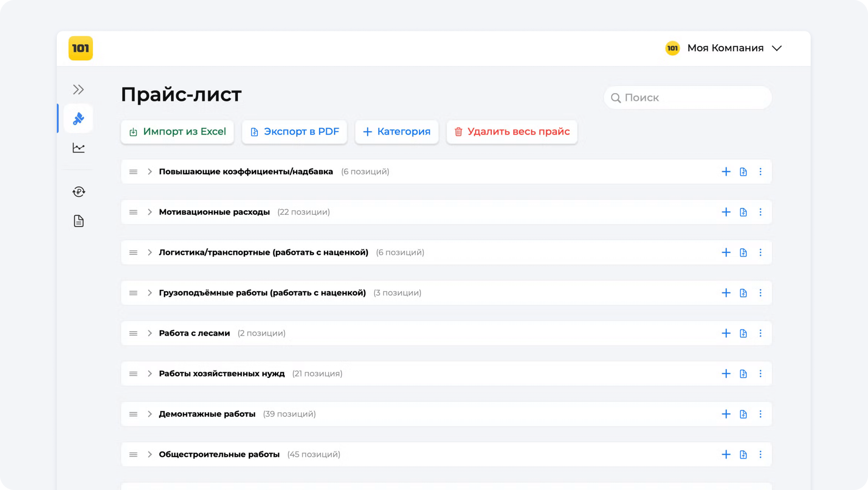Expand Логистика/транспортные category chevron
The width and height of the screenshot is (868, 490).
(150, 252)
